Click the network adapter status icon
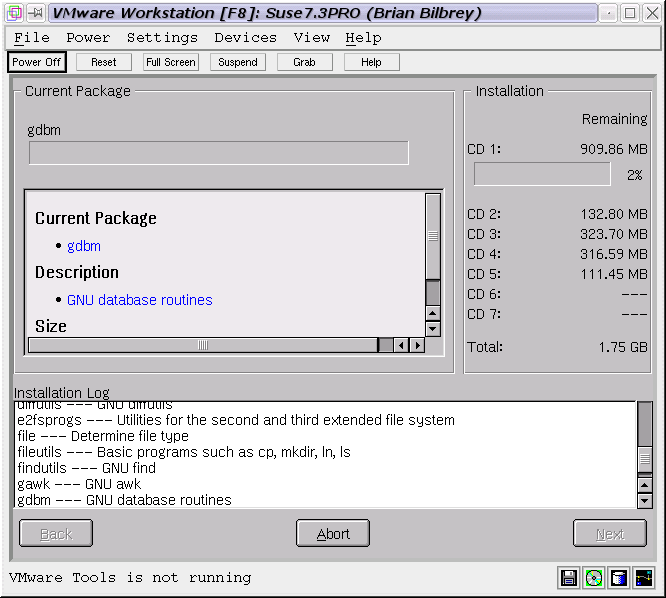 point(643,578)
